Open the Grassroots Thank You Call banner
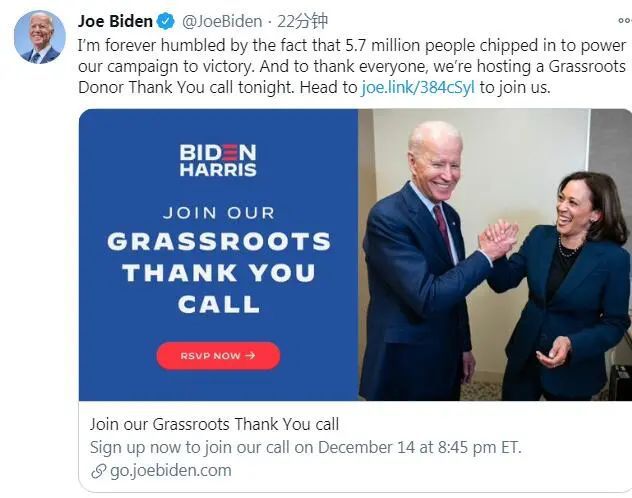 point(218,255)
